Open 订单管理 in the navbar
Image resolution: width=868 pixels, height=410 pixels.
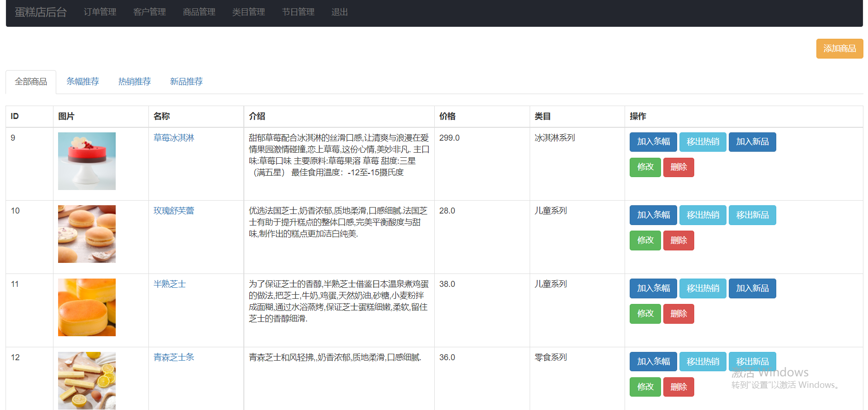pos(100,12)
